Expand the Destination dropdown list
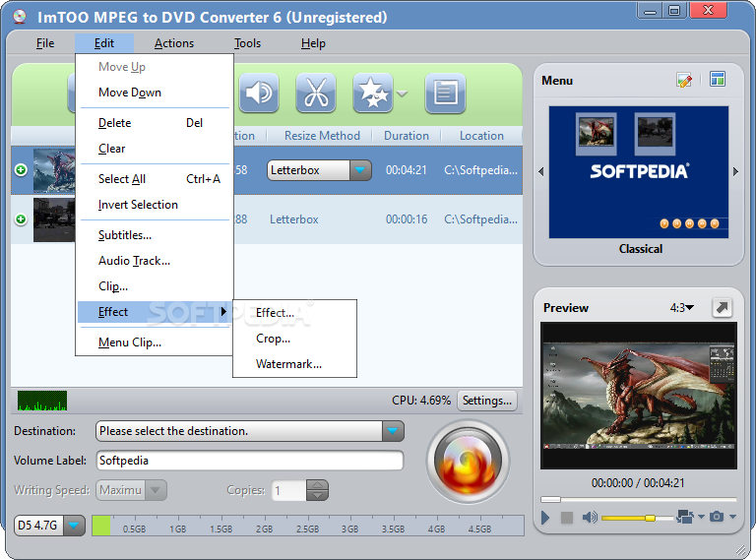Image resolution: width=756 pixels, height=560 pixels. pos(393,431)
